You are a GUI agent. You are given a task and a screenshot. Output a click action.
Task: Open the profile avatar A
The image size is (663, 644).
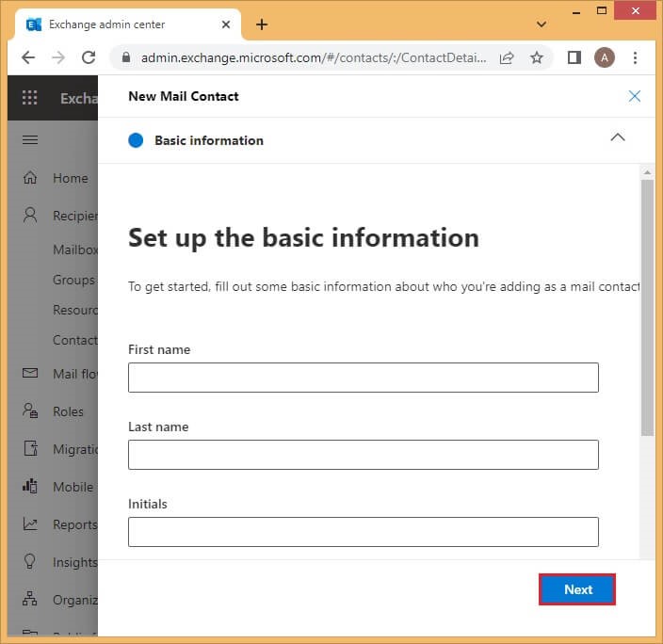pos(605,57)
